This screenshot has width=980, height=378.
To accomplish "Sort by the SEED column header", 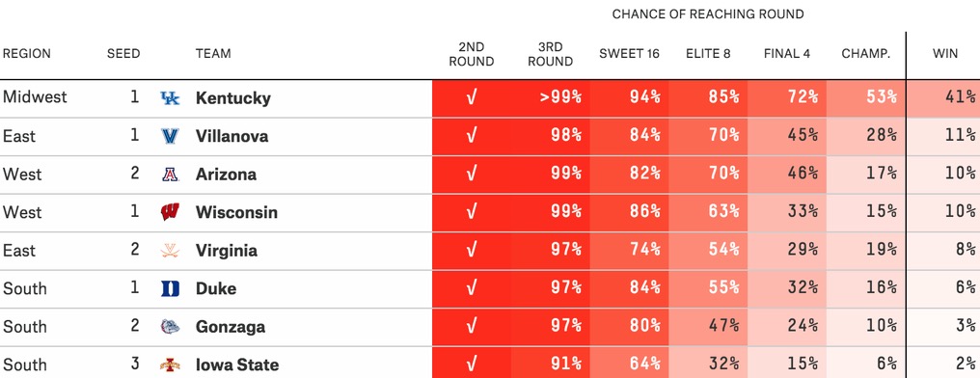I will click(123, 54).
